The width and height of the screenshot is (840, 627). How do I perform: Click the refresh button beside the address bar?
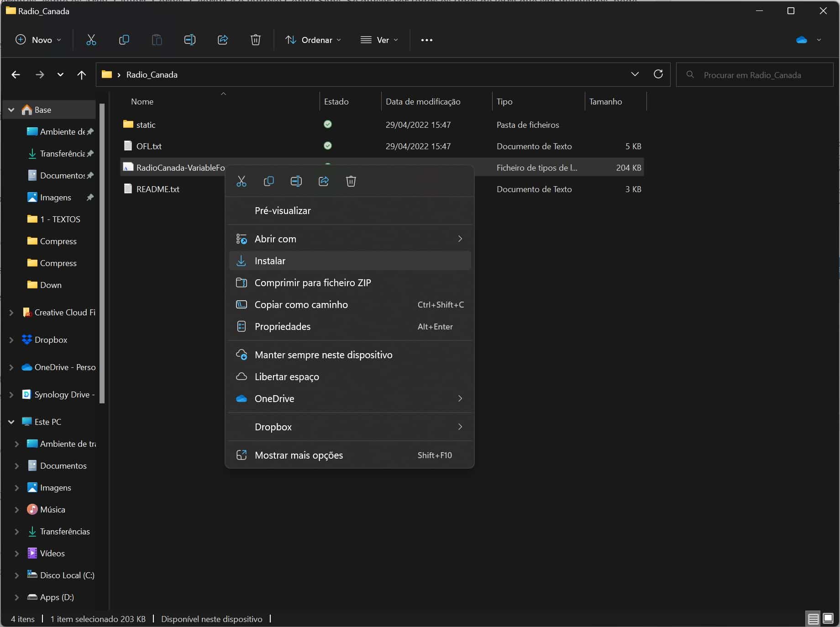tap(658, 74)
